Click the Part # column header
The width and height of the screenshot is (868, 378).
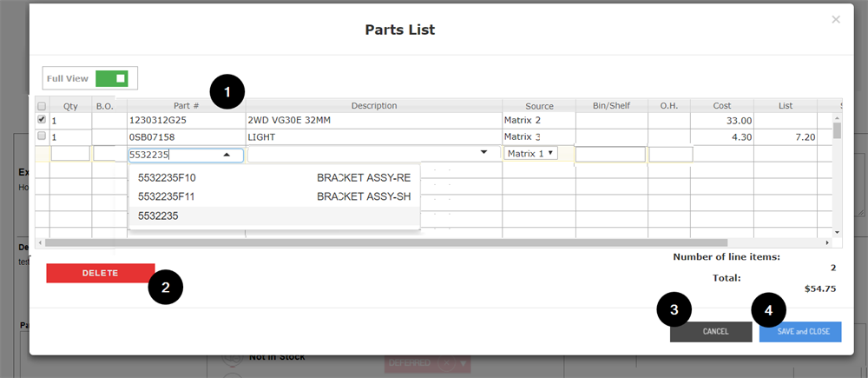click(x=187, y=106)
